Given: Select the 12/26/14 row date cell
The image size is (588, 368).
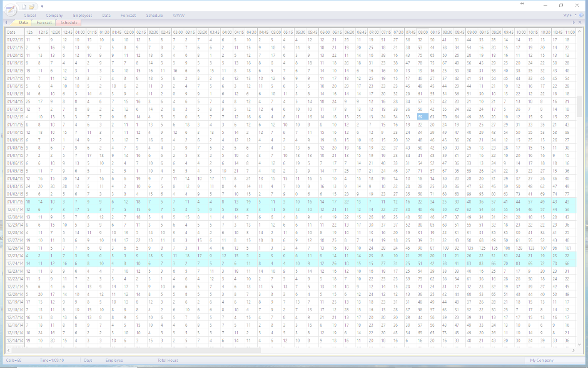Looking at the screenshot, I should pyautogui.click(x=15, y=248).
